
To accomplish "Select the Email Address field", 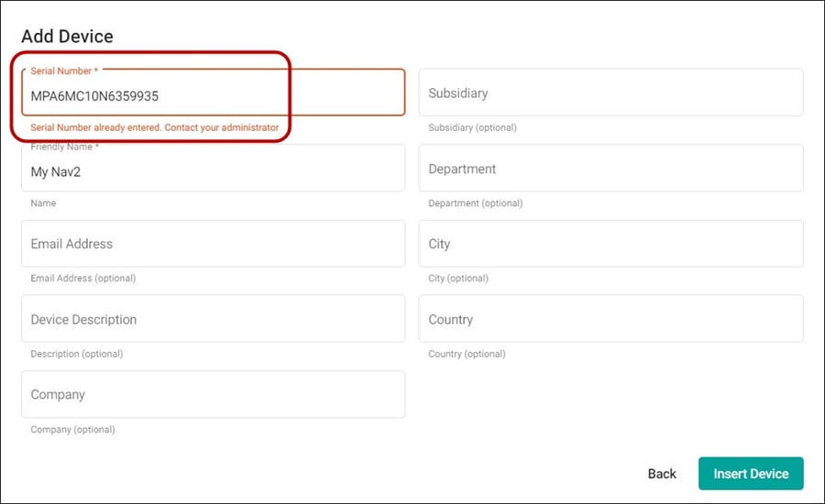I will (213, 244).
